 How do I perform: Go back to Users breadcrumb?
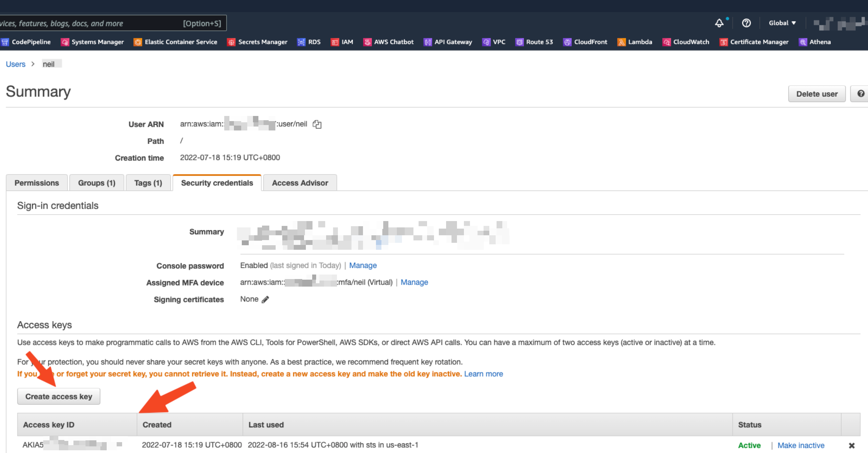(15, 64)
